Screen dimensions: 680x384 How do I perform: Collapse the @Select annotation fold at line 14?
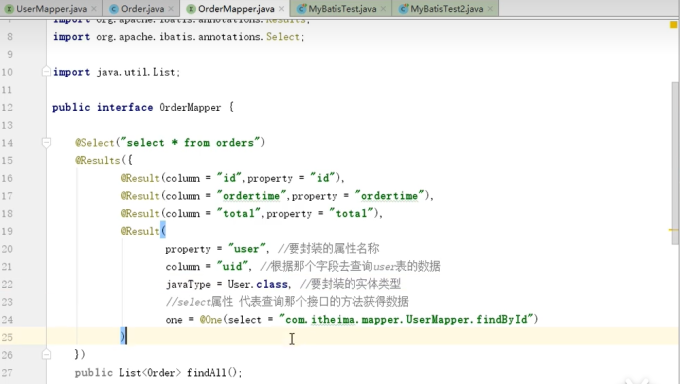(x=46, y=142)
